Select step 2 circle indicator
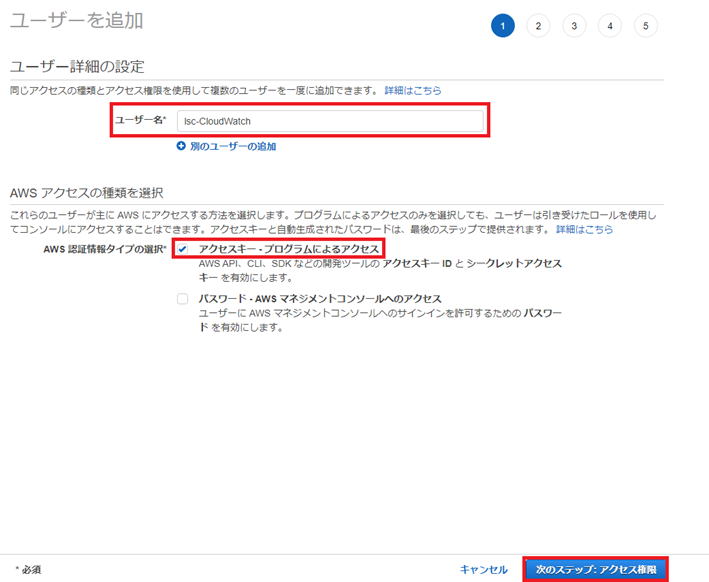Screen dimensions: 709x582 point(538,26)
